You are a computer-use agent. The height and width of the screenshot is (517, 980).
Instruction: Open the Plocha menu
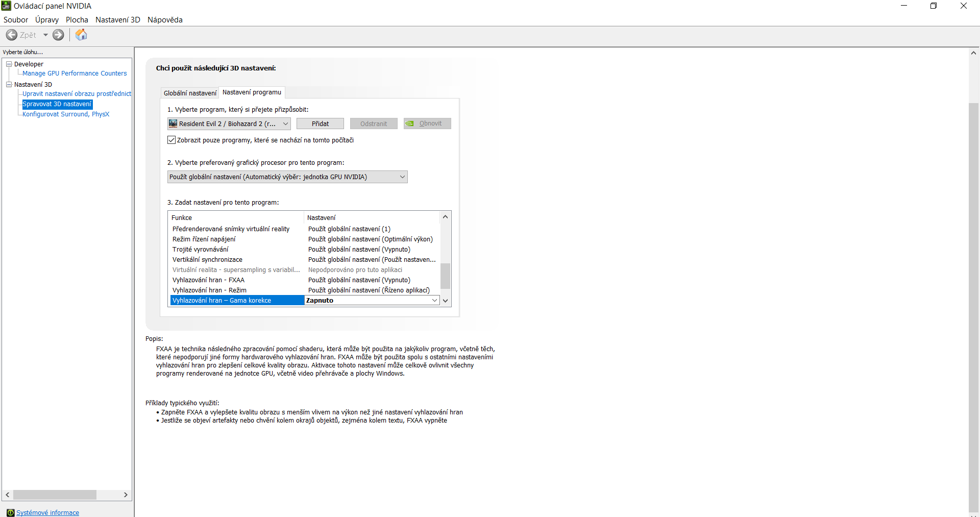tap(77, 19)
